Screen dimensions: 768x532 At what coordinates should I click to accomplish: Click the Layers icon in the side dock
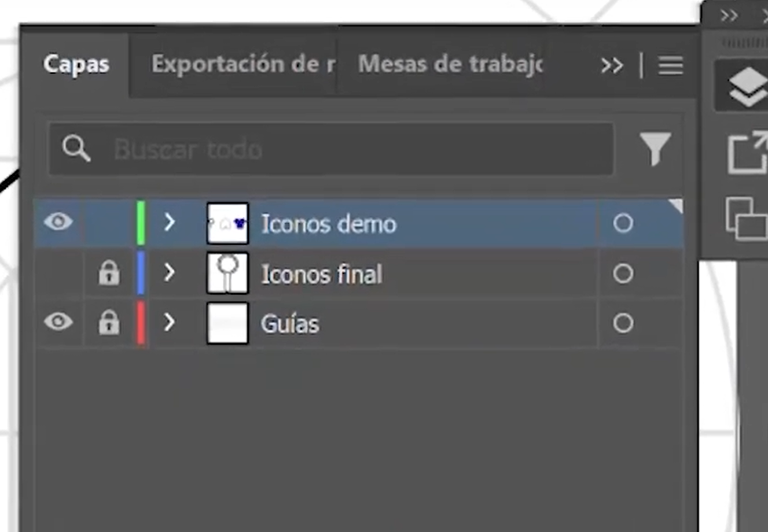[747, 87]
